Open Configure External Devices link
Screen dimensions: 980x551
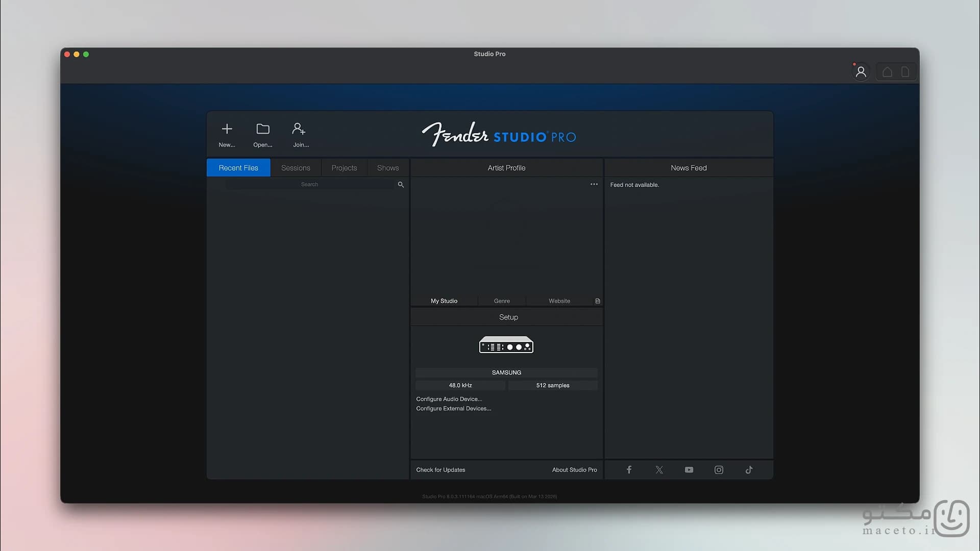coord(453,409)
